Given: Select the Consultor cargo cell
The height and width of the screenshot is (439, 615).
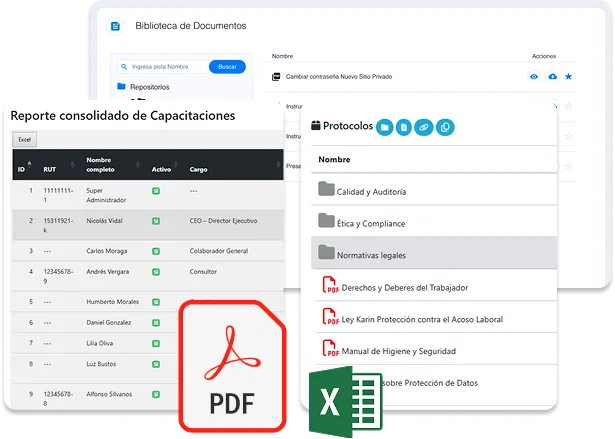Looking at the screenshot, I should click(x=203, y=271).
